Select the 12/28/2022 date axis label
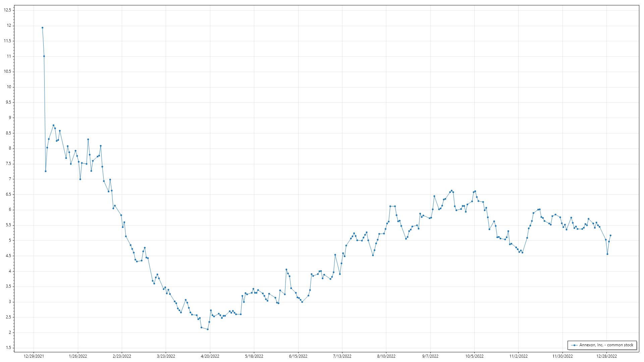 coord(606,356)
